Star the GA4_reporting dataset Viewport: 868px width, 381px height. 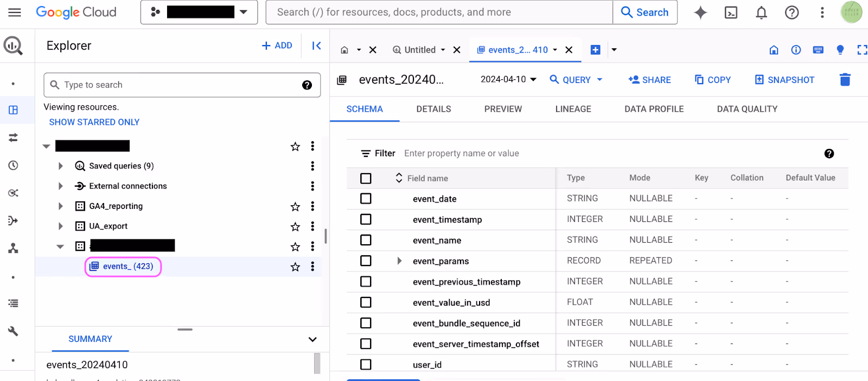(295, 206)
